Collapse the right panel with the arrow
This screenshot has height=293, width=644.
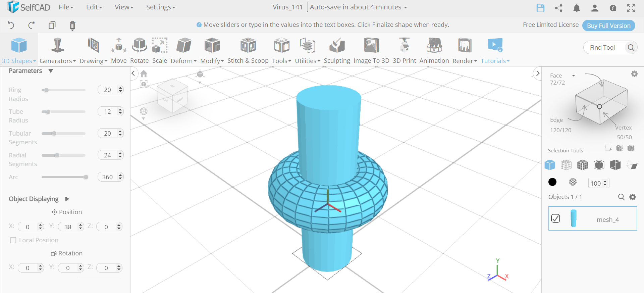coord(538,73)
